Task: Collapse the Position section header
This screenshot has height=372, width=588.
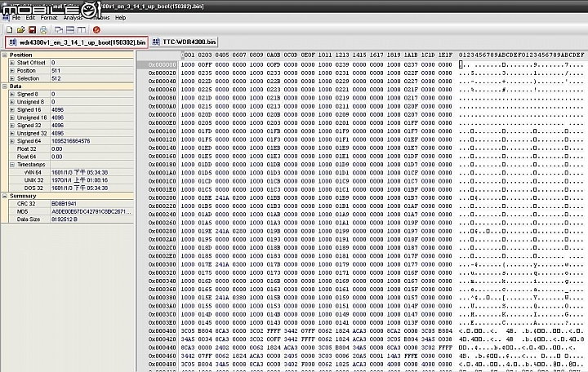Action: coord(5,55)
